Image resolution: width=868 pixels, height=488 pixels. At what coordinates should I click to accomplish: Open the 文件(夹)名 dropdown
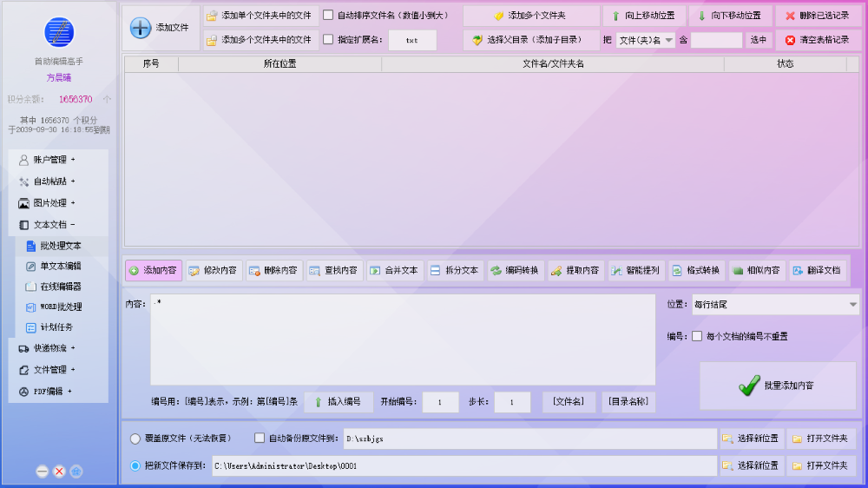(x=646, y=40)
